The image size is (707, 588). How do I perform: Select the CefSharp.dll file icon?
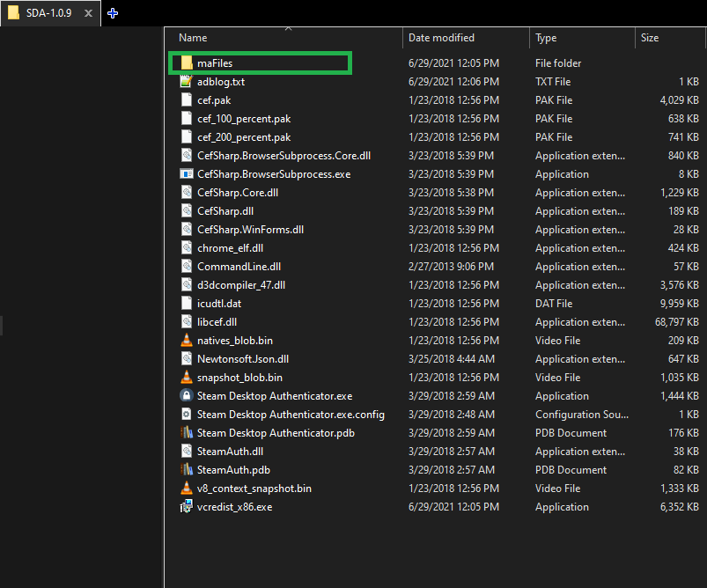pos(187,211)
